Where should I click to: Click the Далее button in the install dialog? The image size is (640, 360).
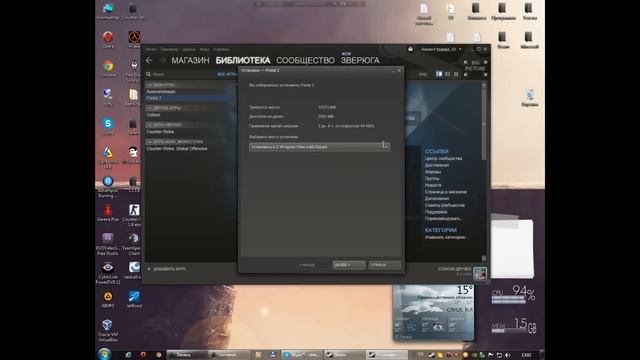[x=349, y=265]
